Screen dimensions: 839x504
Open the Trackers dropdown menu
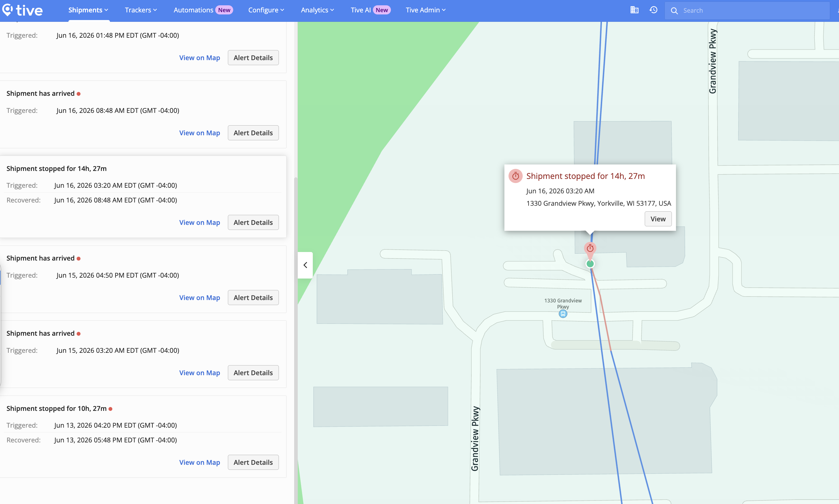coord(141,10)
